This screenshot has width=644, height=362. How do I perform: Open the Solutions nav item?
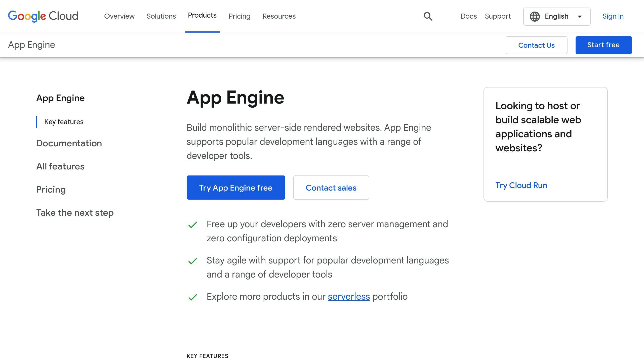pos(161,16)
